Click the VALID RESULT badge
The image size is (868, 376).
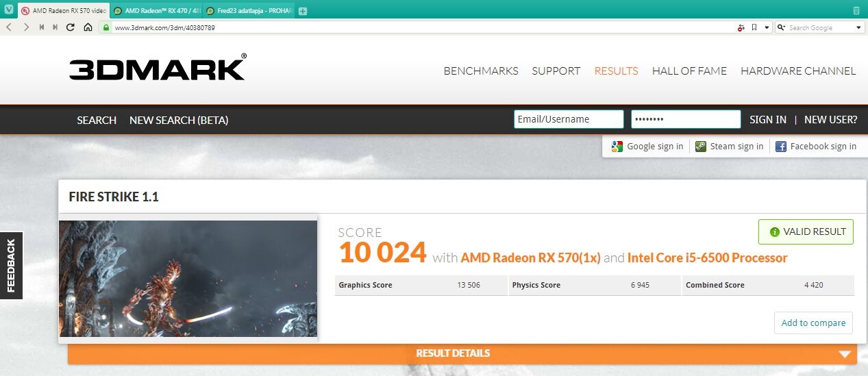806,231
